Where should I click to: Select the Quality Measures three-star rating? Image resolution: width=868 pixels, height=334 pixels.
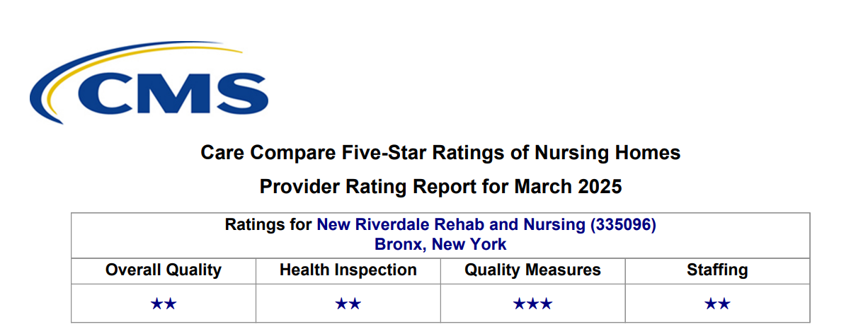[x=533, y=304]
